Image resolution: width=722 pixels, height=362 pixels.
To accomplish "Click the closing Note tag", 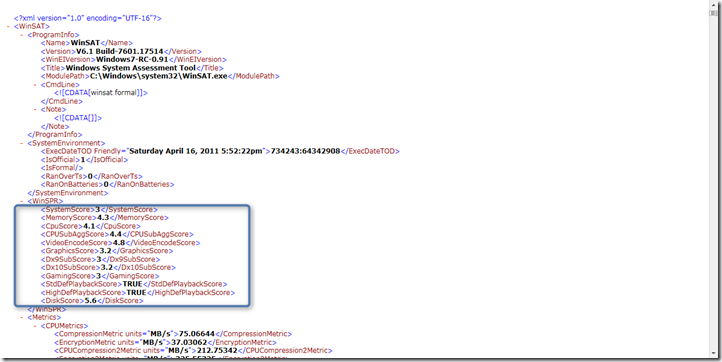I will [55, 126].
